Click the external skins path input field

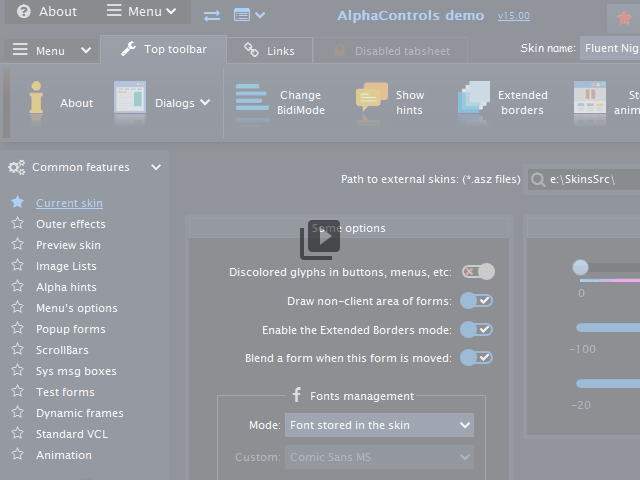[584, 180]
